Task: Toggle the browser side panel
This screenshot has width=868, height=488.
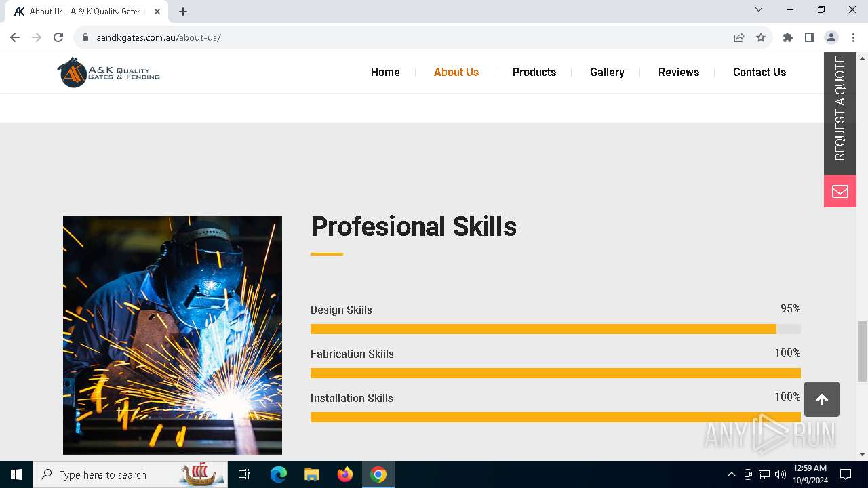Action: pyautogui.click(x=810, y=37)
